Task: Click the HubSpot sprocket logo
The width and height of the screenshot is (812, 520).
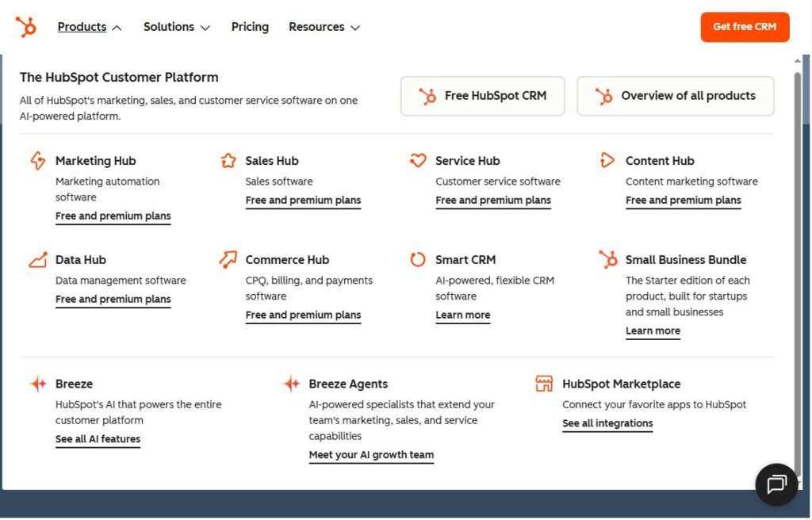Action: [26, 26]
